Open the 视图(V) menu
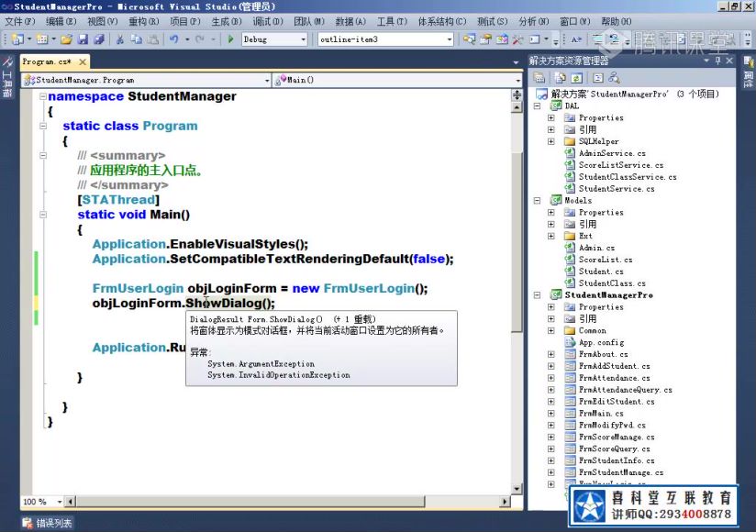This screenshot has width=756, height=532. point(102,21)
